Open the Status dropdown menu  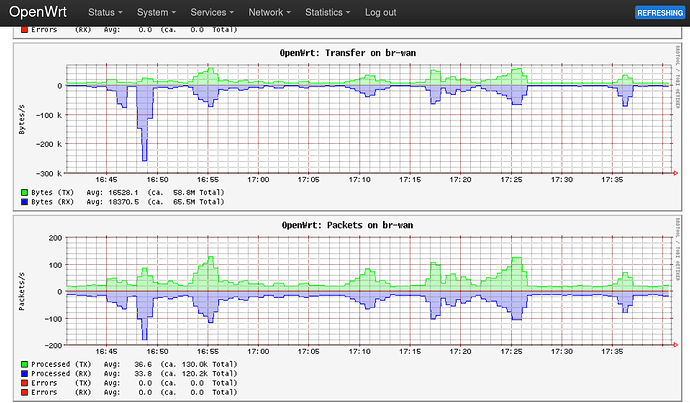pyautogui.click(x=105, y=13)
